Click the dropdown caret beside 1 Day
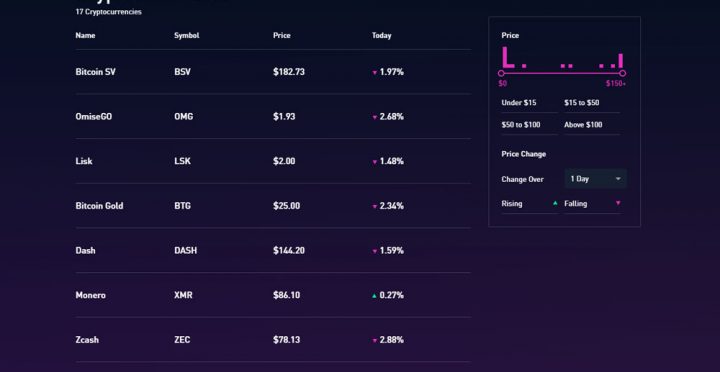This screenshot has width=720, height=372. click(x=618, y=179)
